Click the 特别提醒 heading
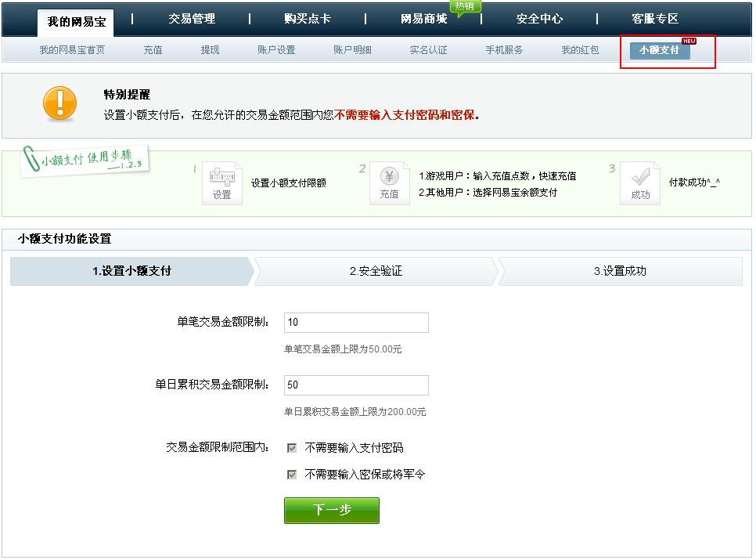Image resolution: width=756 pixels, height=560 pixels. pyautogui.click(x=127, y=95)
